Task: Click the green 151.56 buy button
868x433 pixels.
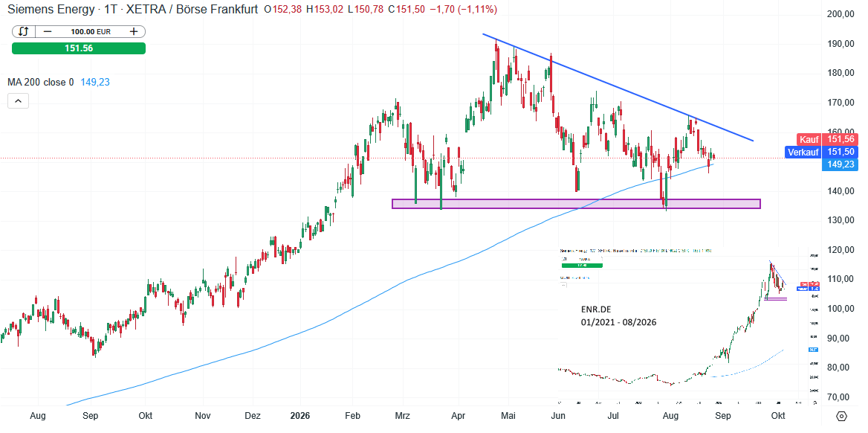Action: [79, 48]
